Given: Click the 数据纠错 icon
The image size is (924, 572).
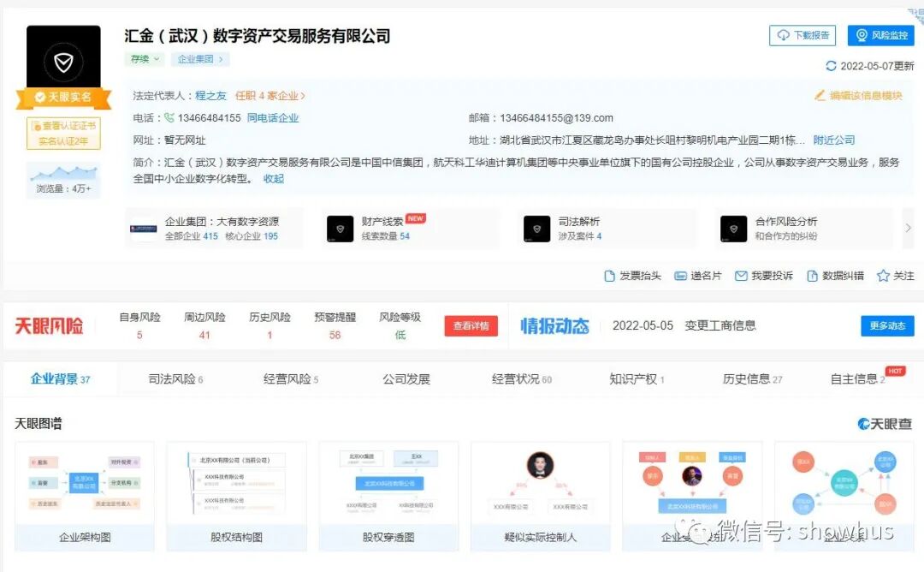Looking at the screenshot, I should pyautogui.click(x=812, y=276).
